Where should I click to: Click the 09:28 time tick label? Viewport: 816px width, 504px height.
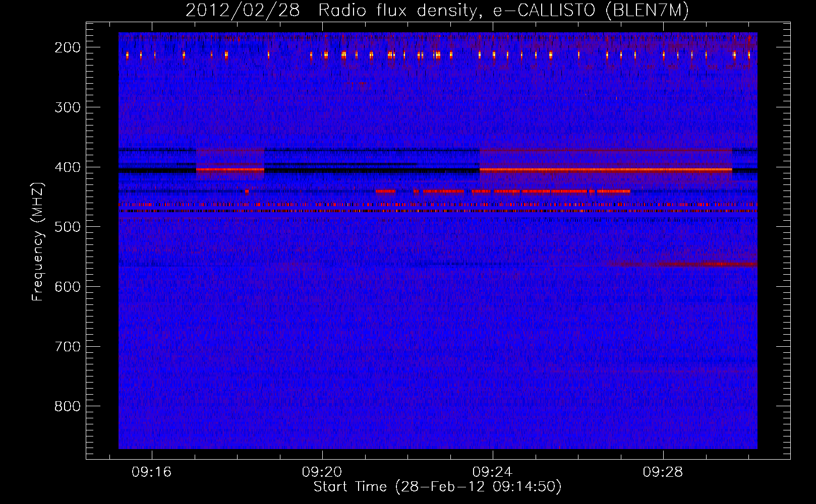663,472
